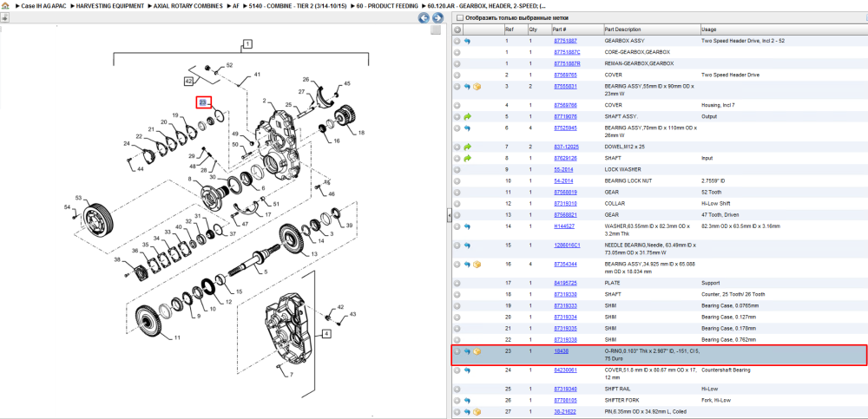This screenshot has width=868, height=419.
Task: Open part number link 837-12025
Action: click(566, 147)
